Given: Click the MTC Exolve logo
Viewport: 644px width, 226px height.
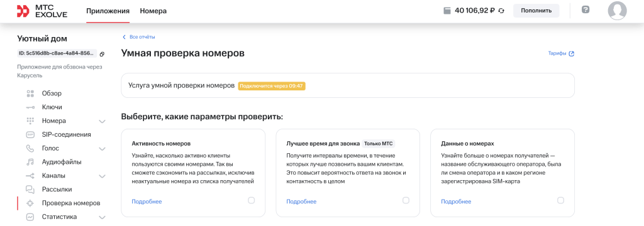Looking at the screenshot, I should click(42, 11).
